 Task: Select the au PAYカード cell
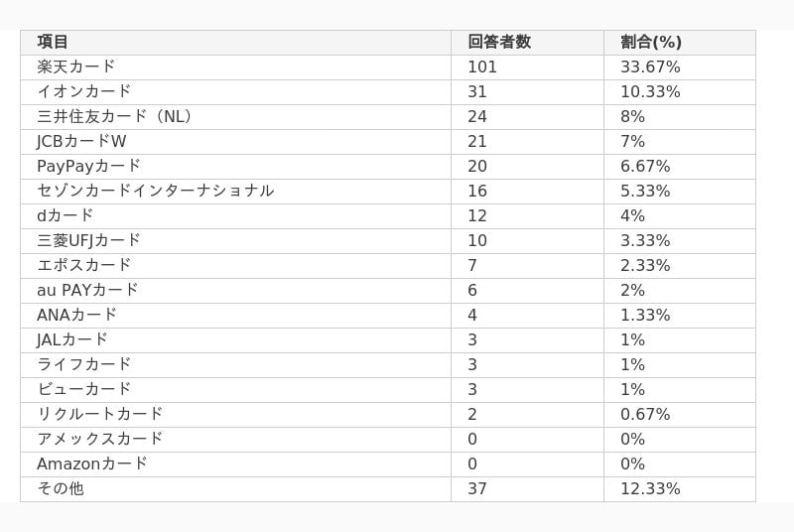click(x=87, y=290)
